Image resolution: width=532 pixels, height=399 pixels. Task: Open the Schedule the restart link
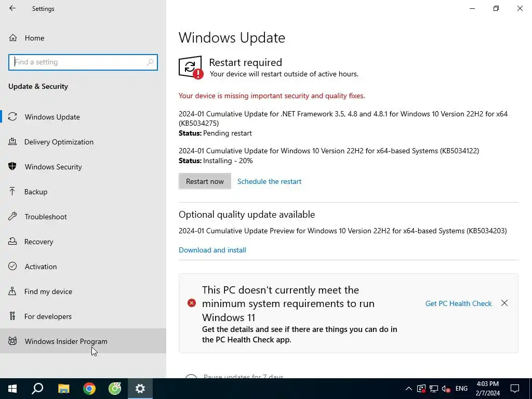point(269,181)
